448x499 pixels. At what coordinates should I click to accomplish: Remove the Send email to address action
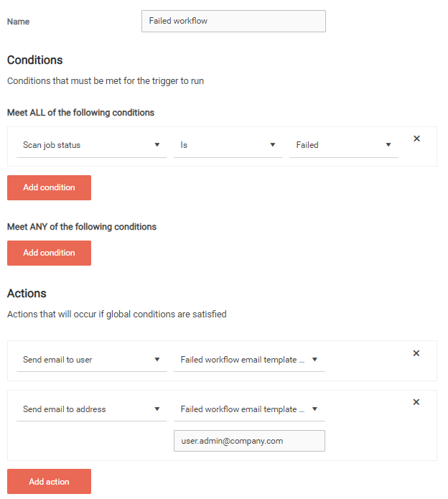(416, 402)
